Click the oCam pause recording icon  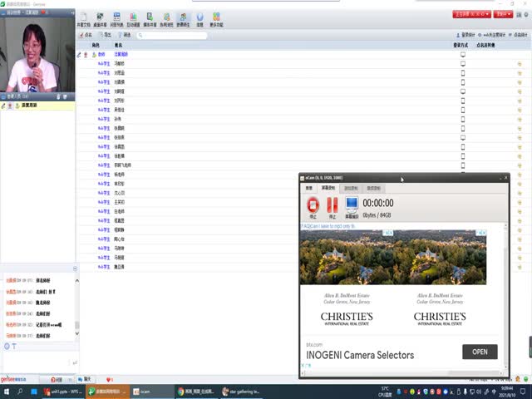point(332,205)
